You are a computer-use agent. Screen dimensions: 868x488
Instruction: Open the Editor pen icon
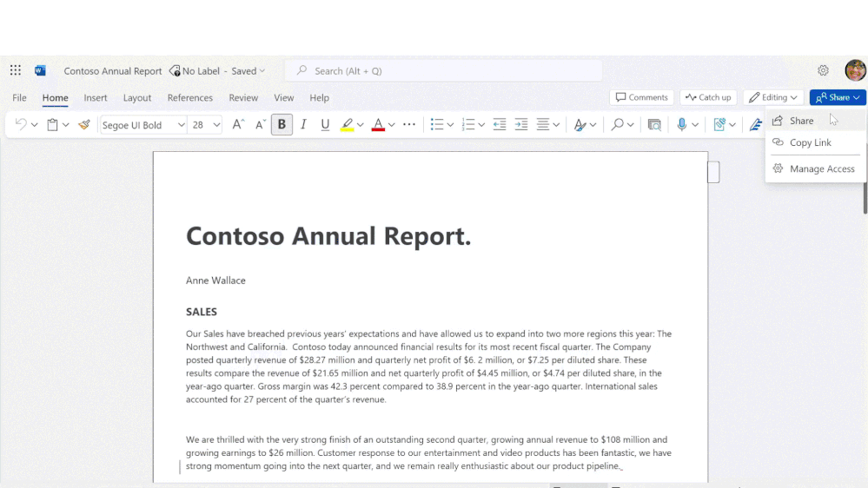coord(756,124)
